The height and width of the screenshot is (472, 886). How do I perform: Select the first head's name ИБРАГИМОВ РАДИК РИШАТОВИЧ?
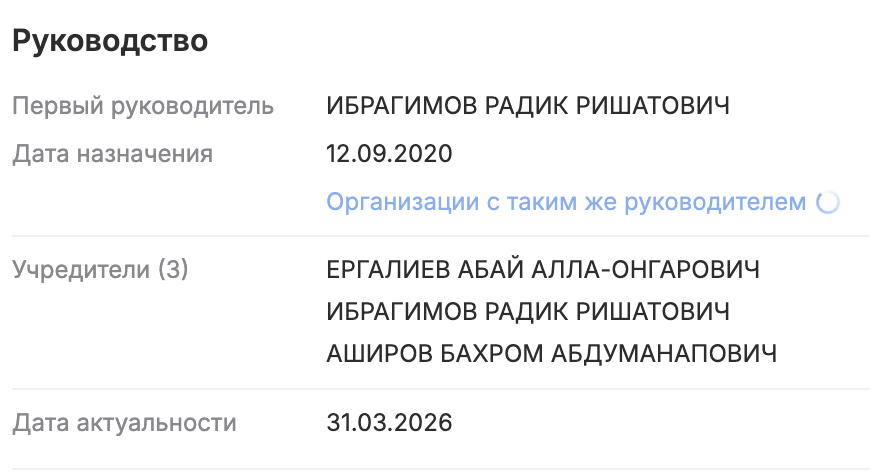coord(528,106)
